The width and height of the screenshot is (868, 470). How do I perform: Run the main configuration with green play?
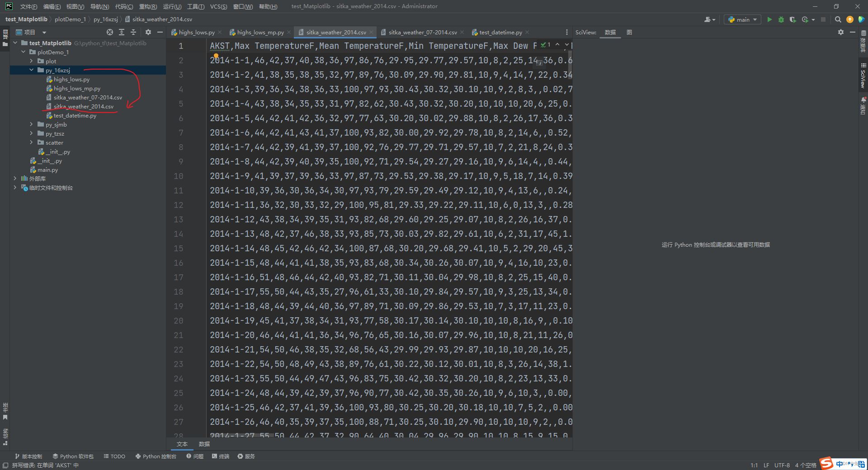point(769,19)
